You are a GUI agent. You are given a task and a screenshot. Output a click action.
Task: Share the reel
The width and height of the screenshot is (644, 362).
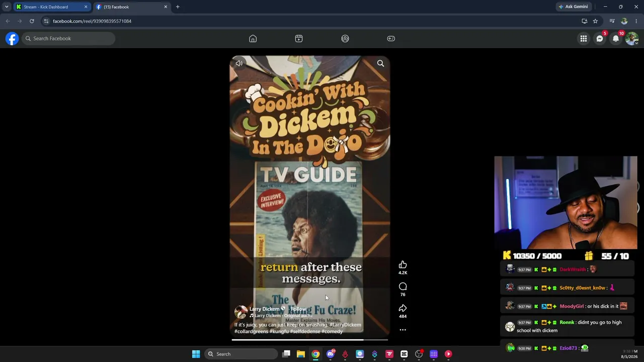pos(403,308)
